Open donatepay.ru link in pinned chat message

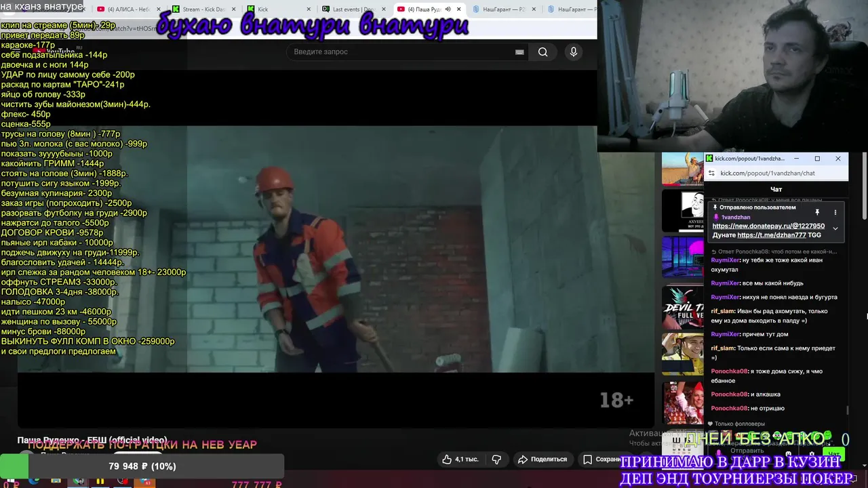click(x=768, y=226)
